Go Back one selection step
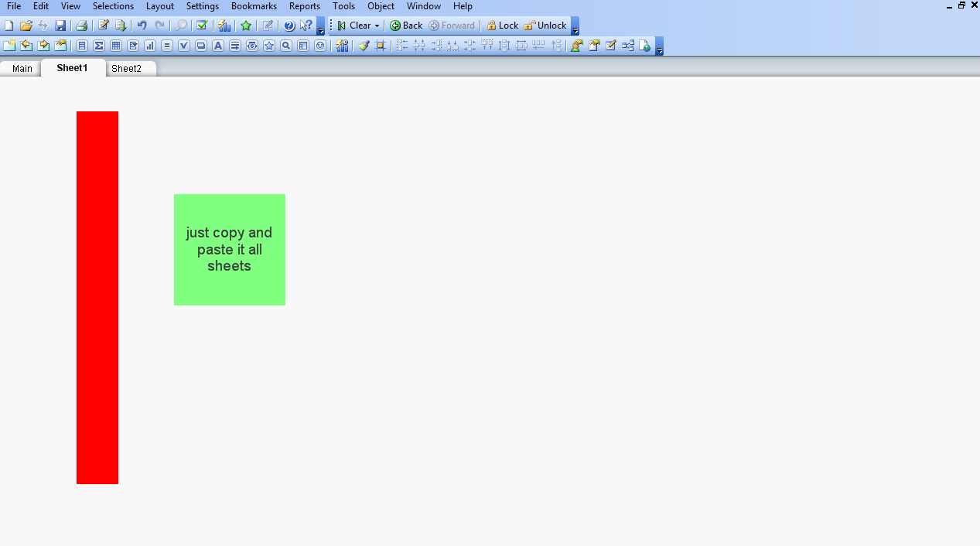Image resolution: width=980 pixels, height=546 pixels. pos(406,26)
